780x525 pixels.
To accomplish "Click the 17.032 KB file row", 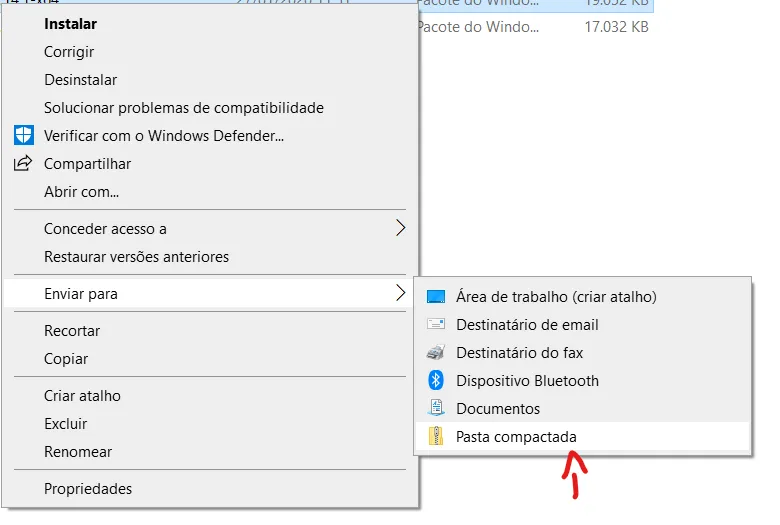I will (532, 27).
